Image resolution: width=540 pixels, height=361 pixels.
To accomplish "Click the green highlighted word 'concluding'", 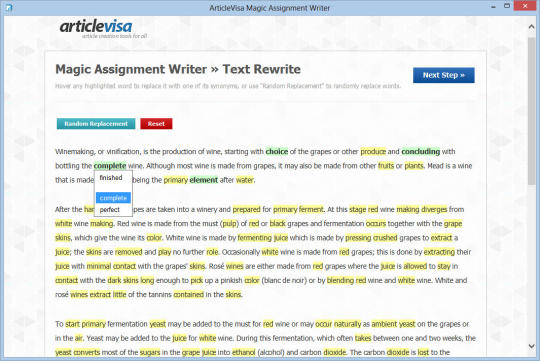I will point(420,152).
